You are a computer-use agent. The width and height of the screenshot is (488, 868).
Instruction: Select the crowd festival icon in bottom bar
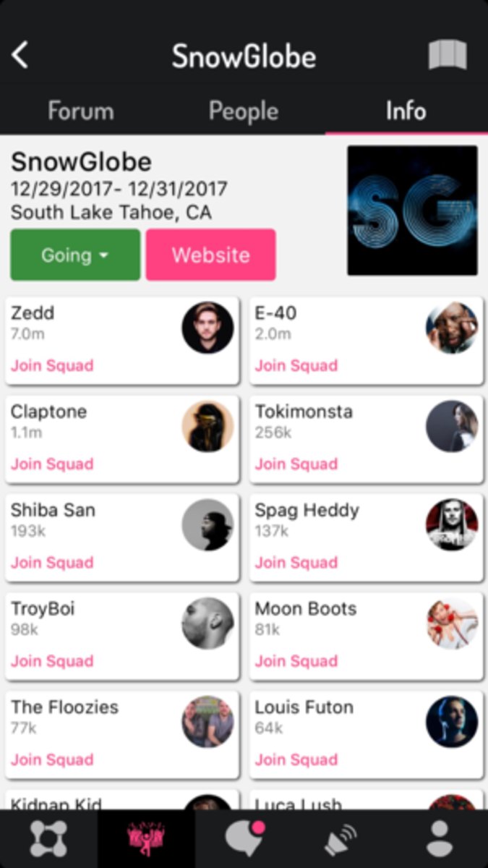point(146,839)
